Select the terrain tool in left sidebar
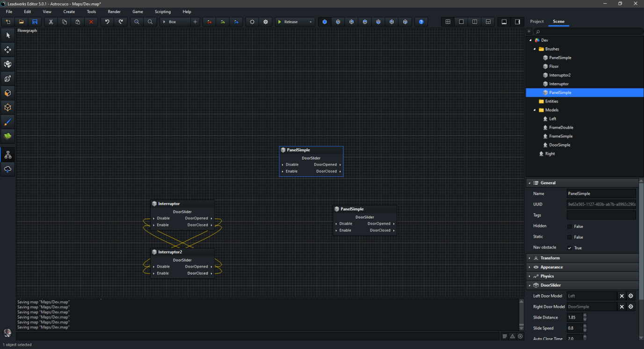The width and height of the screenshot is (644, 349). pyautogui.click(x=8, y=136)
